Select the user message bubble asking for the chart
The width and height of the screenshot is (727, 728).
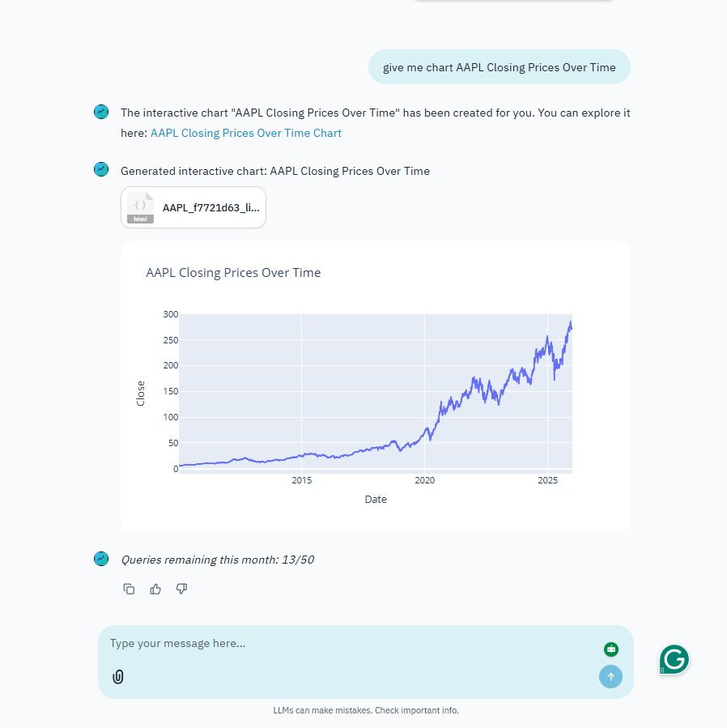(x=499, y=66)
